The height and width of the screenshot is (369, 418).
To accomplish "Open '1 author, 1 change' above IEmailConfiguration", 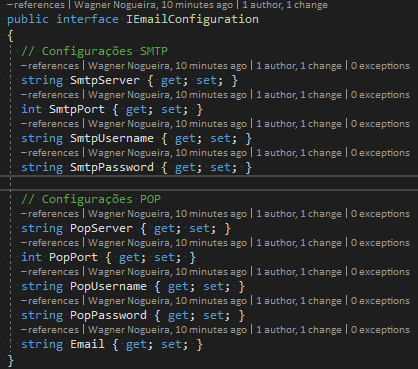I will pos(285,5).
